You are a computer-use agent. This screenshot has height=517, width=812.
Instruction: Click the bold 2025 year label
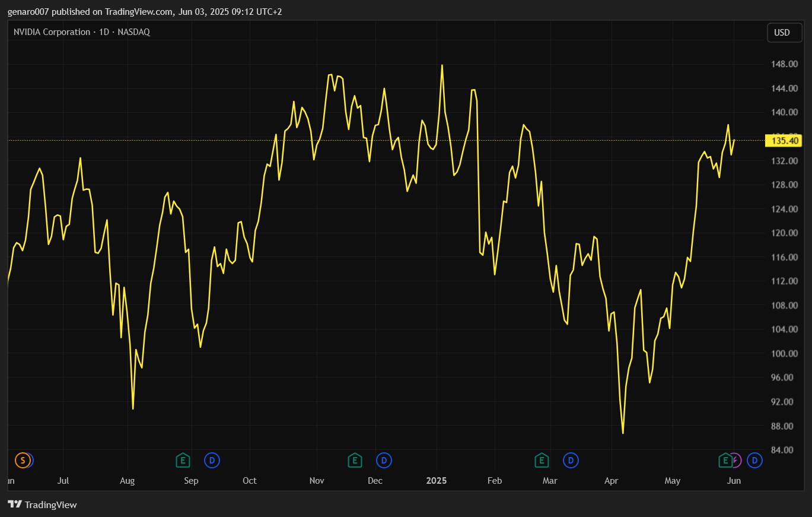pos(437,481)
